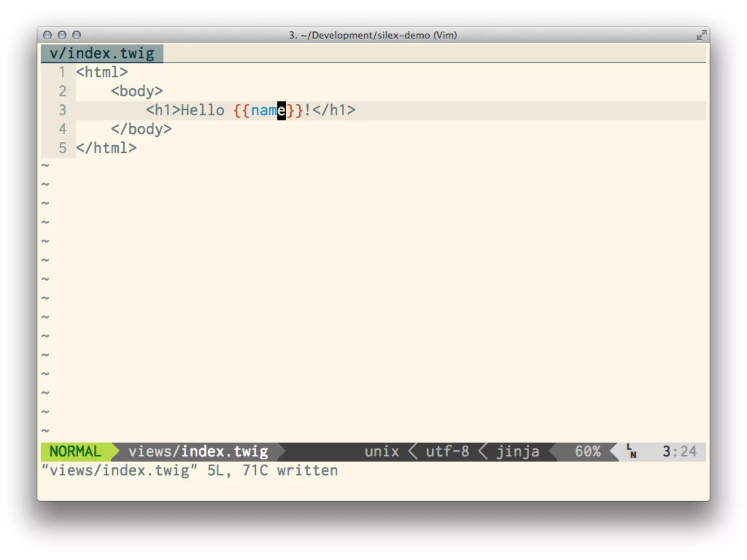The height and width of the screenshot is (560, 747).
Task: Click the red close window button
Action: 47,35
